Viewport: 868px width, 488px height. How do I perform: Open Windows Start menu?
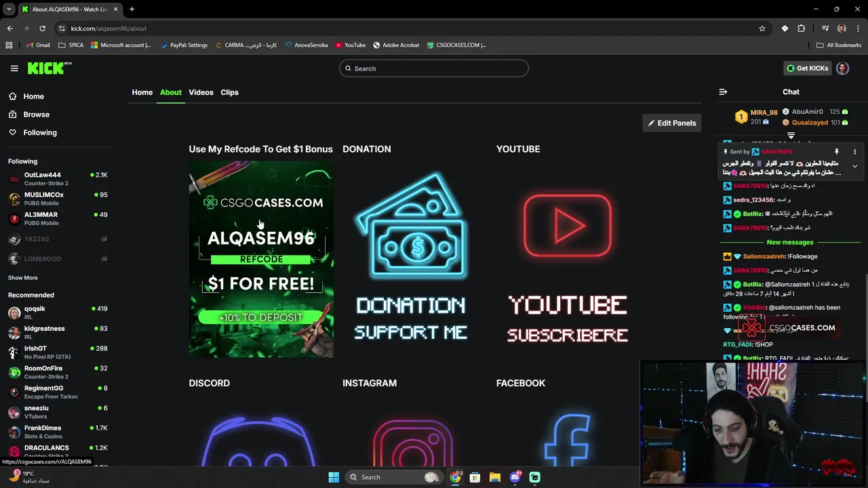pyautogui.click(x=334, y=477)
